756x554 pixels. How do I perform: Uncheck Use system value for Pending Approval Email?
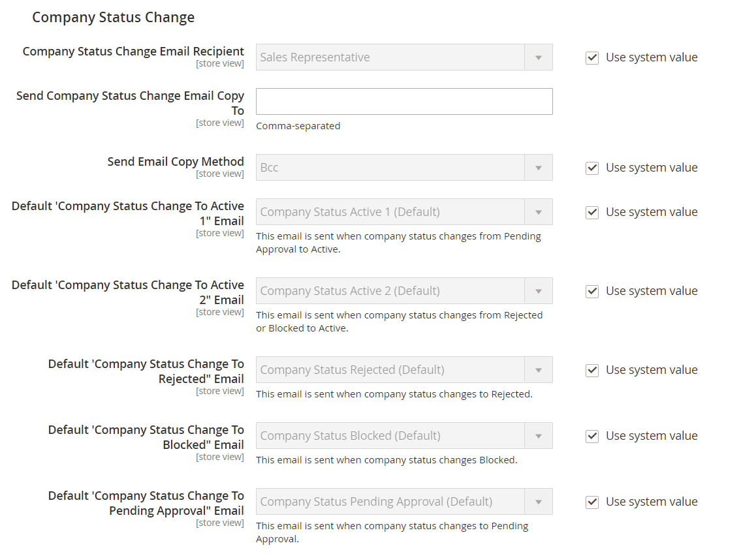(x=592, y=502)
